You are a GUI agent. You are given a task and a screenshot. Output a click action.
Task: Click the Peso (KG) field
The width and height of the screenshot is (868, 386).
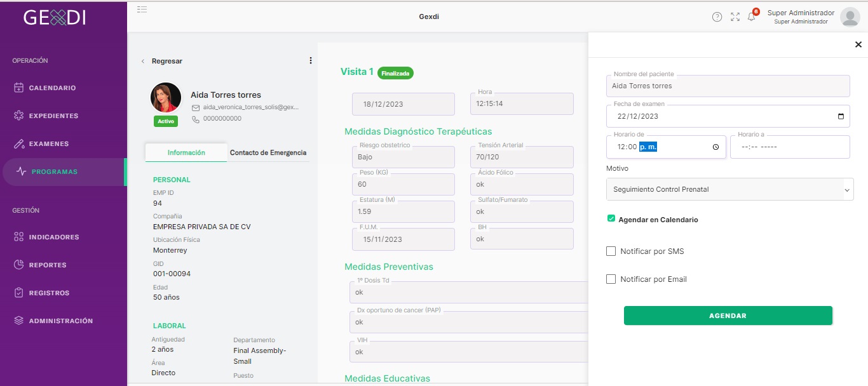(403, 184)
